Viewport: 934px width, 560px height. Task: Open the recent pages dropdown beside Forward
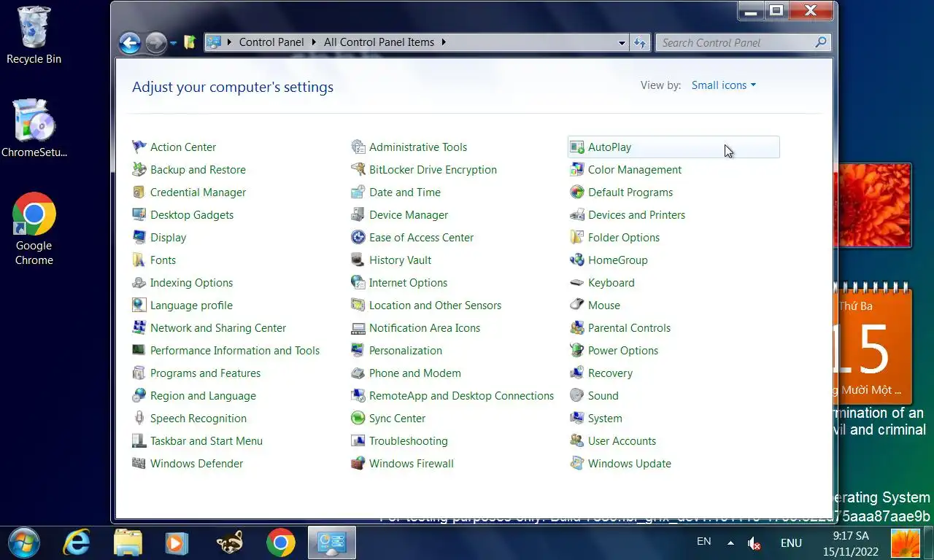pos(174,43)
